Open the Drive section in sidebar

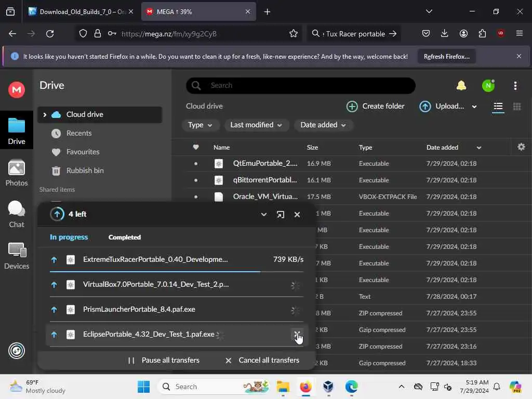(x=16, y=131)
